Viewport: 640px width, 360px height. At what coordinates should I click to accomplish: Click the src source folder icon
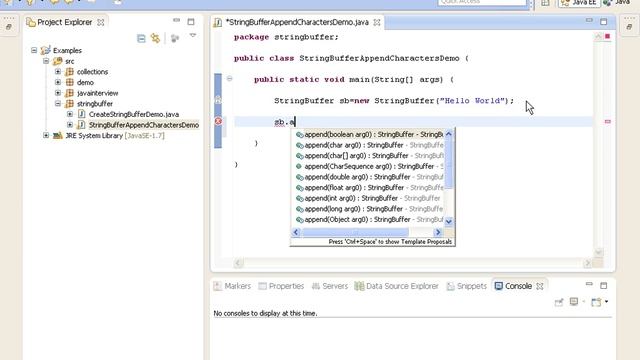tap(58, 61)
